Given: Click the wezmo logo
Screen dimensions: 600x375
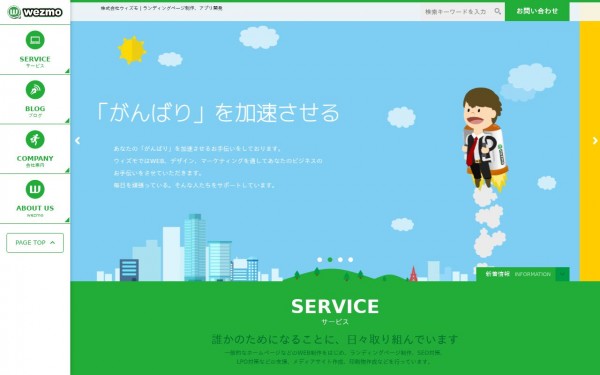Looking at the screenshot, I should point(35,12).
